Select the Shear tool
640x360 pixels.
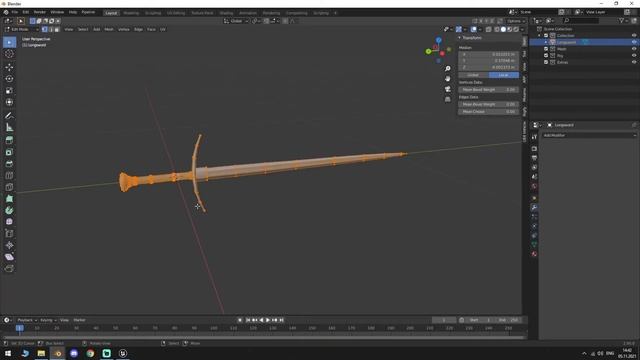9,257
